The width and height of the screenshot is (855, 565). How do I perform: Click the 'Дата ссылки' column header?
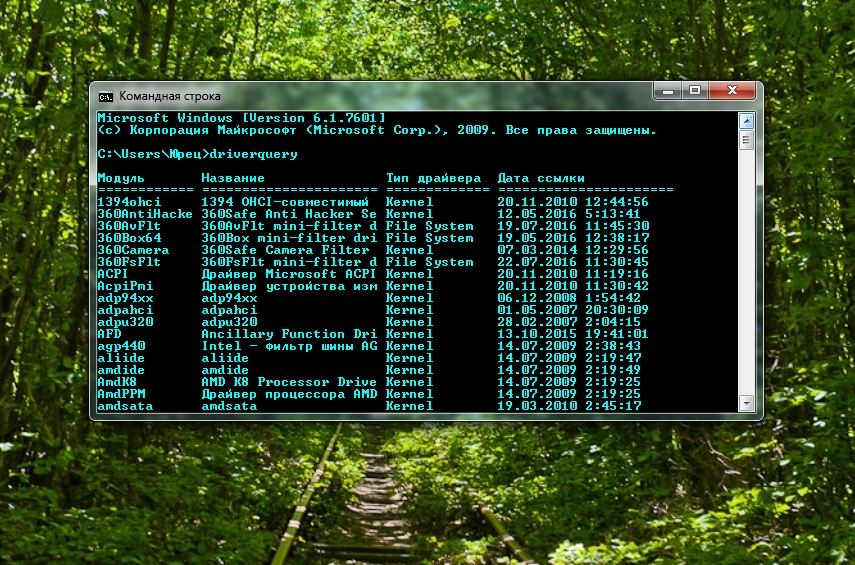(541, 178)
